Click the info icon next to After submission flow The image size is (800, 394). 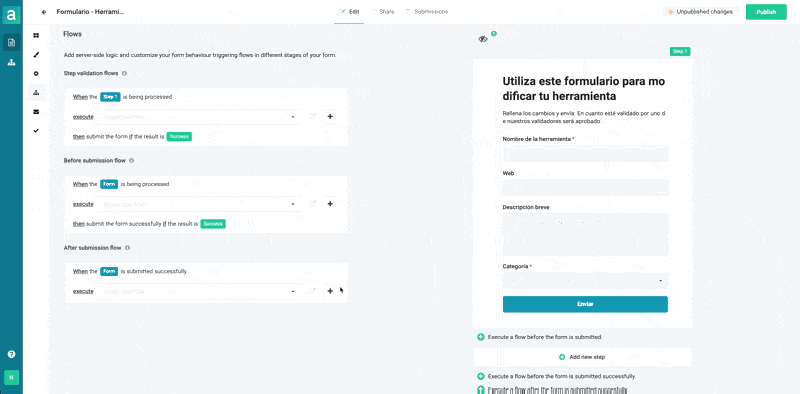tap(127, 248)
